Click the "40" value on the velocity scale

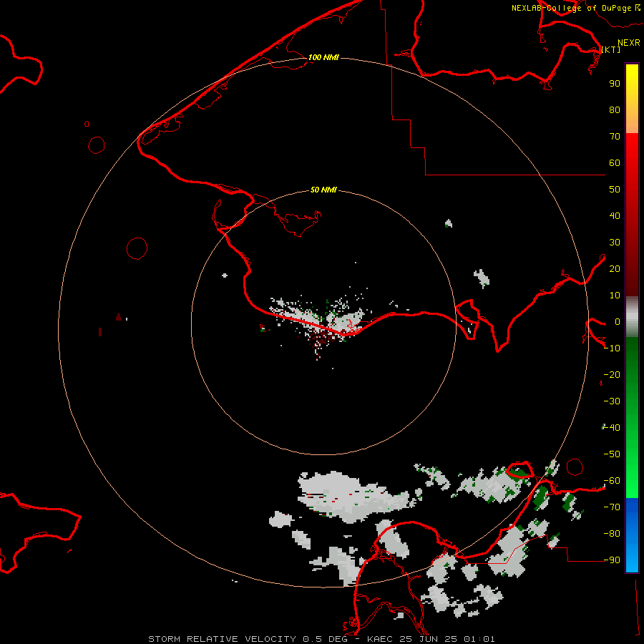(x=615, y=215)
